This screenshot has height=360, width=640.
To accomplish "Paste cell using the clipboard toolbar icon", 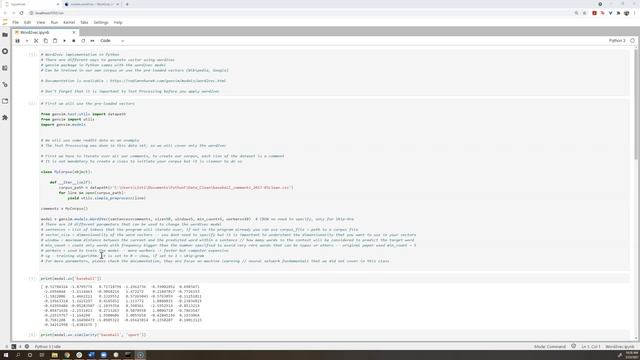I will pyautogui.click(x=55, y=41).
